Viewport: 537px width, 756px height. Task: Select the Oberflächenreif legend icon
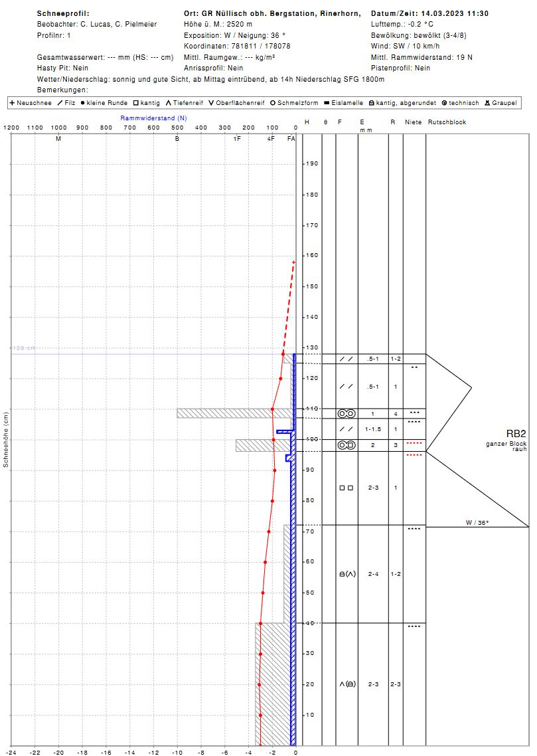[210, 103]
